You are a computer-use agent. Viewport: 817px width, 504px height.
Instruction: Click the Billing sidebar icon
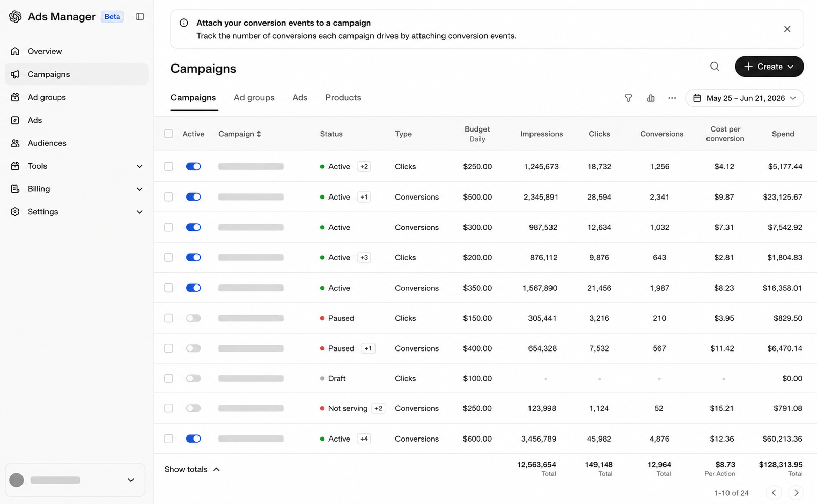[x=15, y=189]
